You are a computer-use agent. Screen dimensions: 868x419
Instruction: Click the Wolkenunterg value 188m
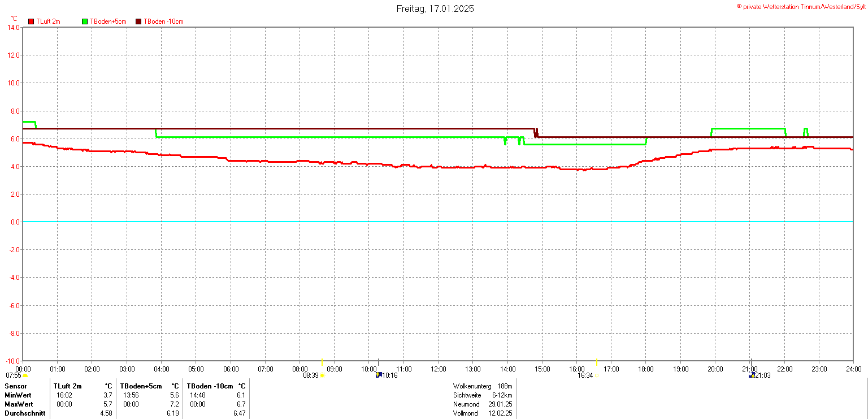pyautogui.click(x=505, y=386)
